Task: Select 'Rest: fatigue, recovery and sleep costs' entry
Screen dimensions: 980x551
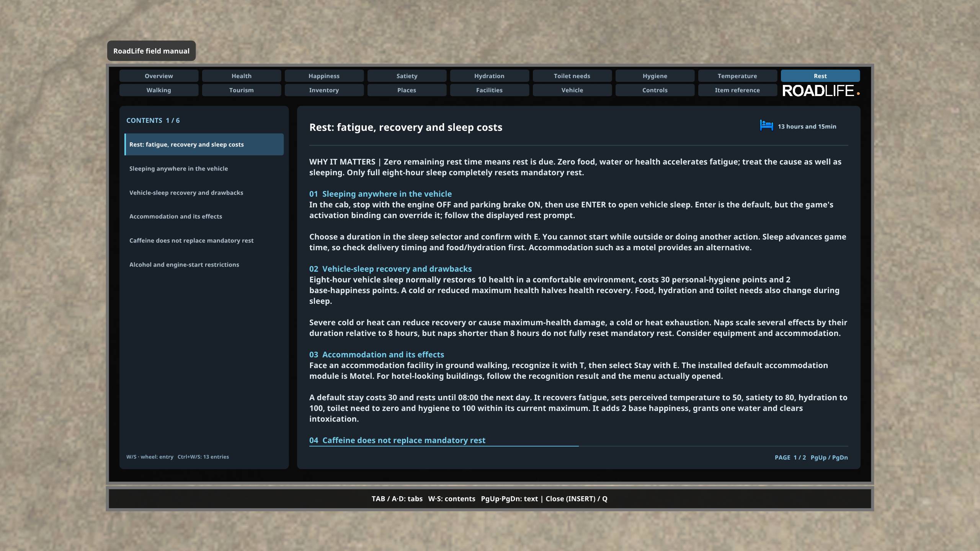Action: click(204, 144)
